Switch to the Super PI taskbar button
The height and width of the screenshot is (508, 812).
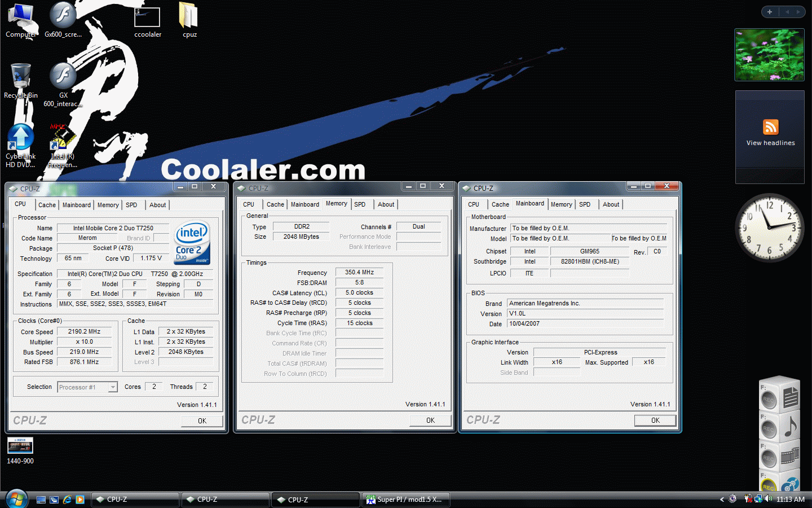click(406, 500)
